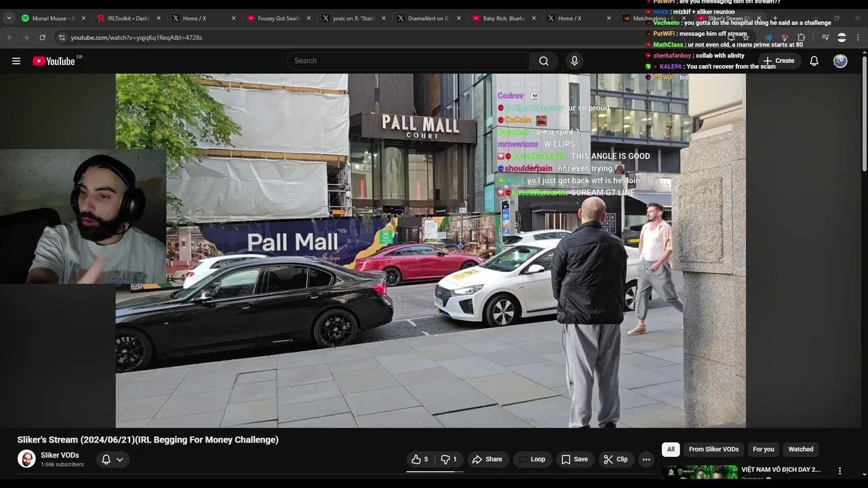This screenshot has height=488, width=868.
Task: Open the Sliker VODs channel avatar
Action: tap(26, 459)
